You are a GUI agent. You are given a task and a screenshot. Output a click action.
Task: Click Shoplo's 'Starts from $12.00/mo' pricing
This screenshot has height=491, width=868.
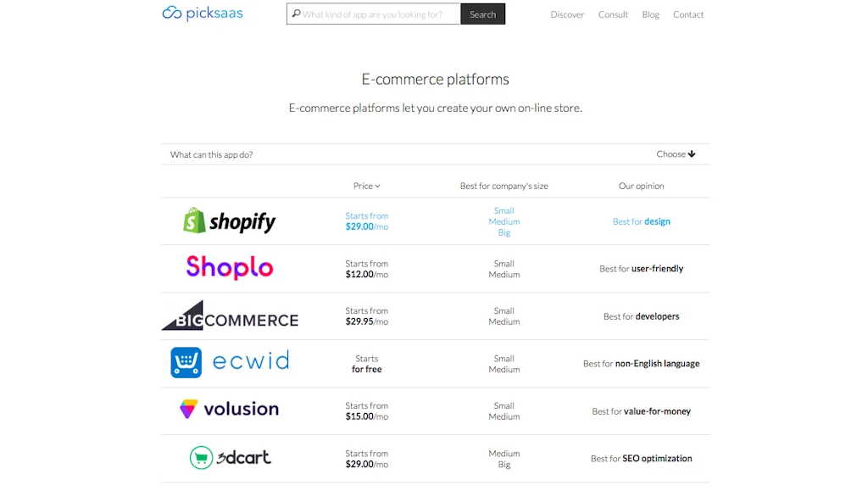coord(366,268)
